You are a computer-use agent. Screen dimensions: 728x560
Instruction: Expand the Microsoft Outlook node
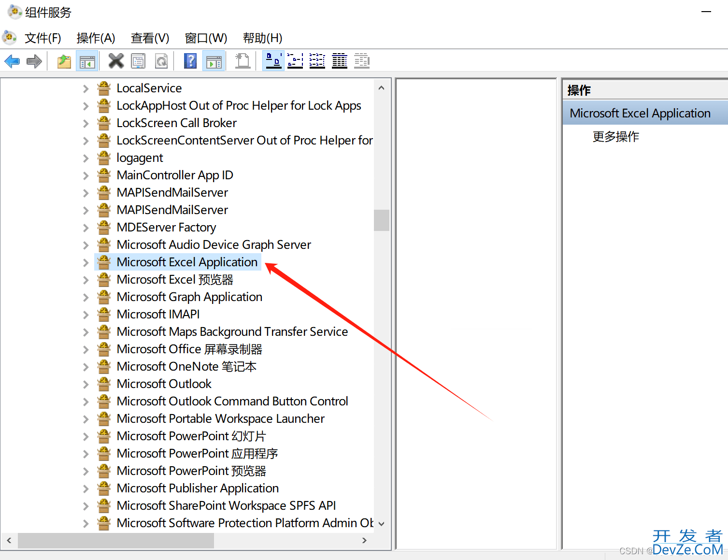86,384
